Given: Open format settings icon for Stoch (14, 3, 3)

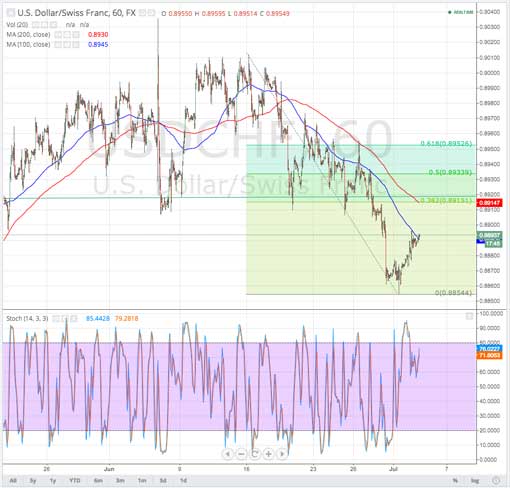Looking at the screenshot, I should pyautogui.click(x=65, y=319).
